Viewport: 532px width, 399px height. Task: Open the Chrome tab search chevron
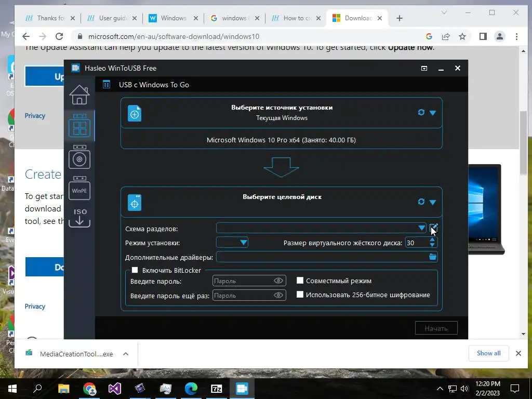click(444, 12)
